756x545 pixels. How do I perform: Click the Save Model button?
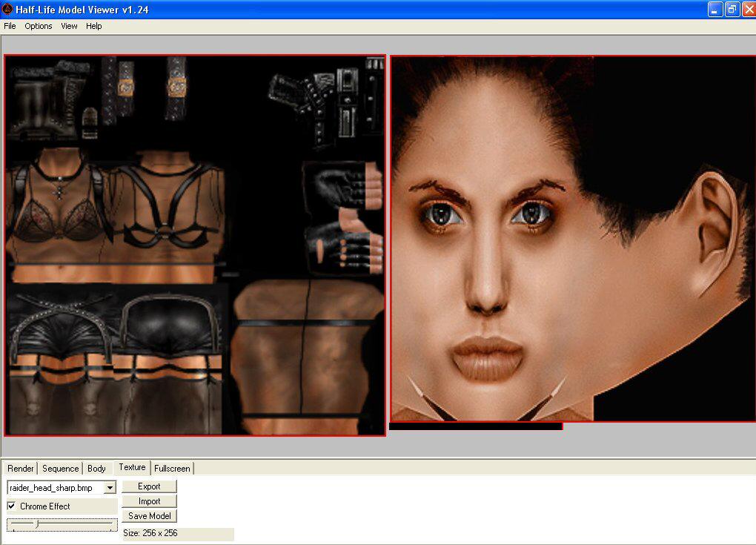[149, 515]
